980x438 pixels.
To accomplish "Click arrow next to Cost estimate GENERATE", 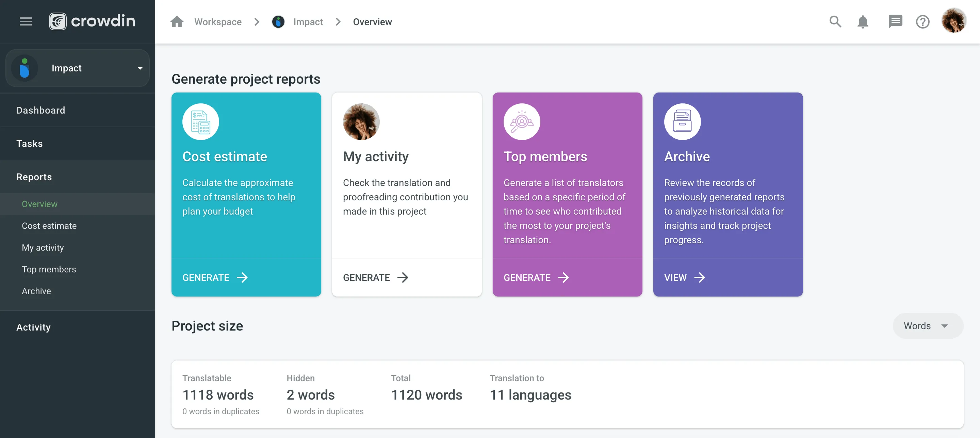I will pyautogui.click(x=242, y=277).
